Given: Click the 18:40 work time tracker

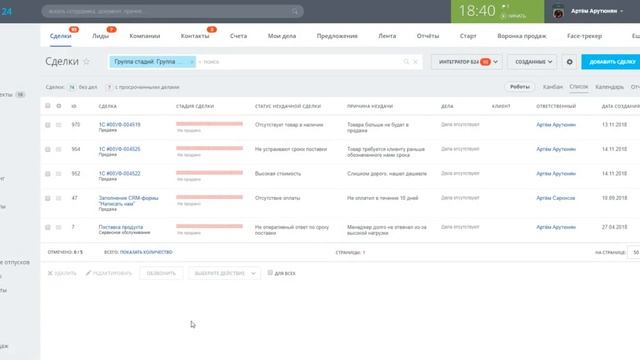Looking at the screenshot, I should 498,11.
